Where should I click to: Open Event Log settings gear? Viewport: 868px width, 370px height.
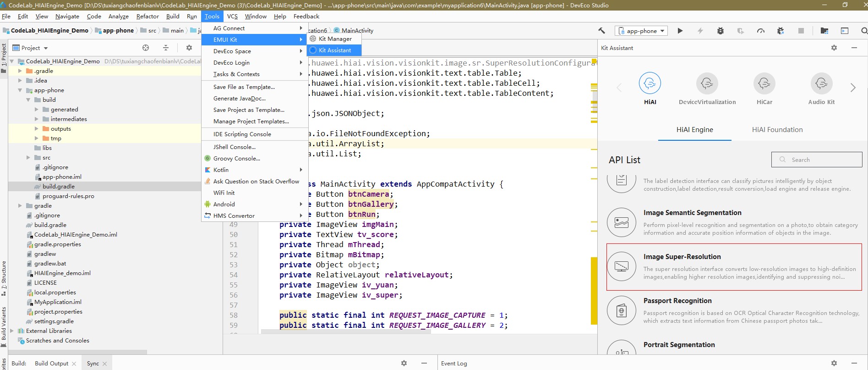[834, 363]
